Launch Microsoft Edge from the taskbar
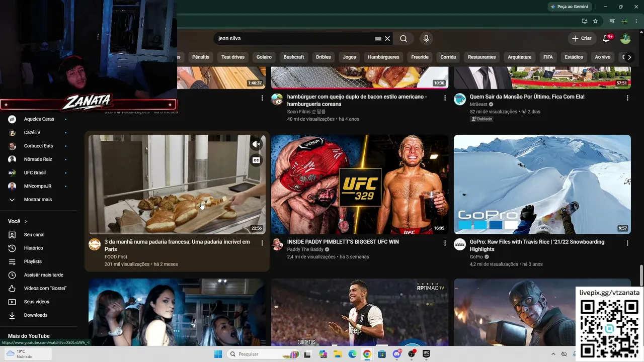644x362 pixels. coord(352,354)
